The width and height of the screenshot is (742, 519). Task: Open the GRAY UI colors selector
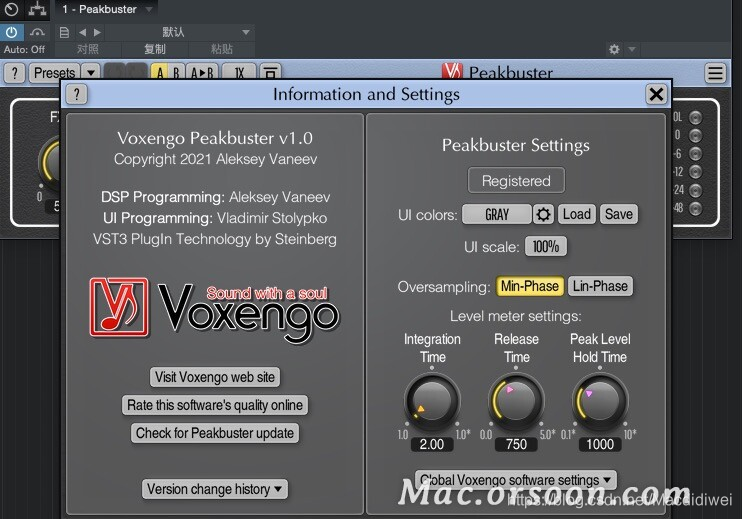pyautogui.click(x=496, y=214)
